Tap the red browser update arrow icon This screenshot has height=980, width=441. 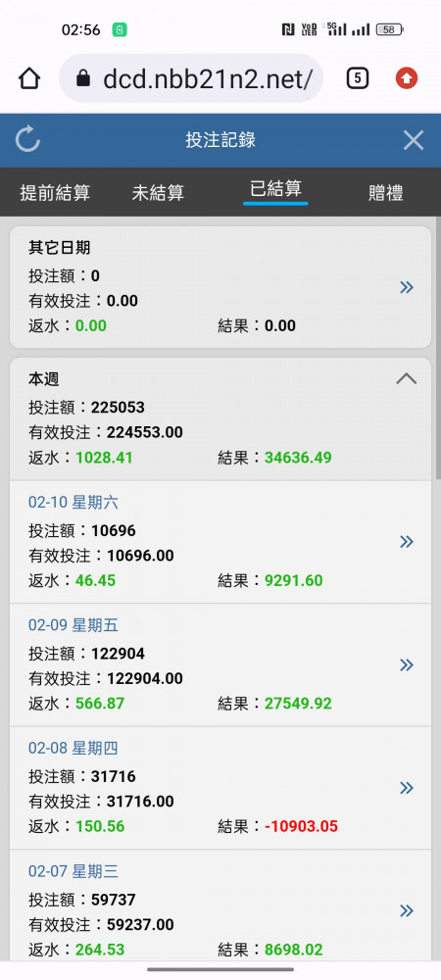(x=407, y=78)
